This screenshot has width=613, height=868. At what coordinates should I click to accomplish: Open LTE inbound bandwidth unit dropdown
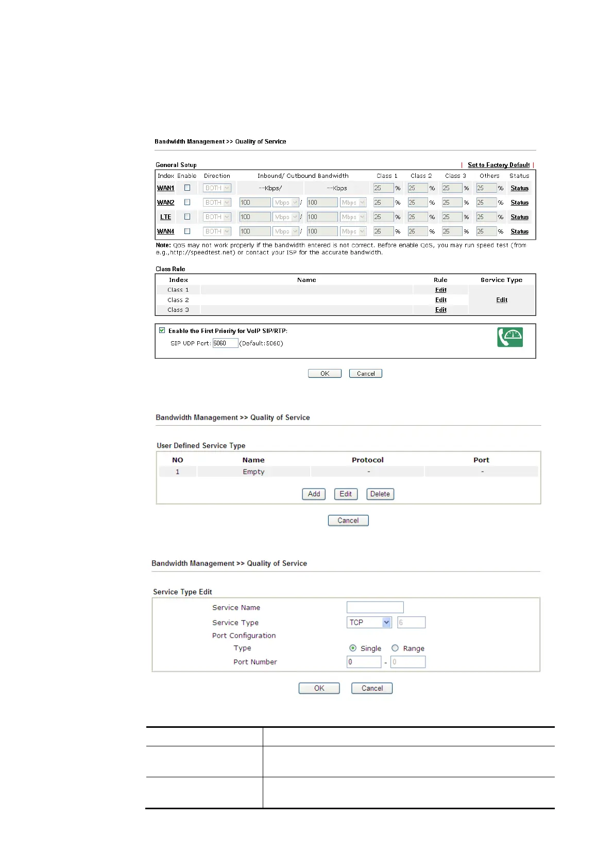click(x=286, y=217)
